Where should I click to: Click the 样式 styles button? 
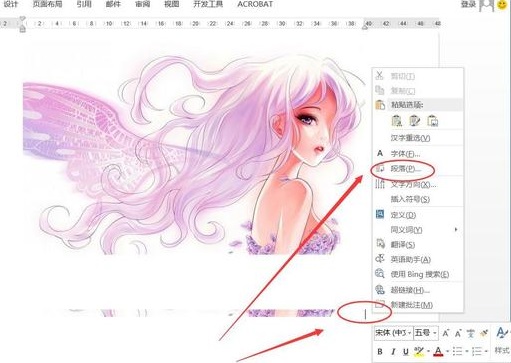click(x=502, y=350)
